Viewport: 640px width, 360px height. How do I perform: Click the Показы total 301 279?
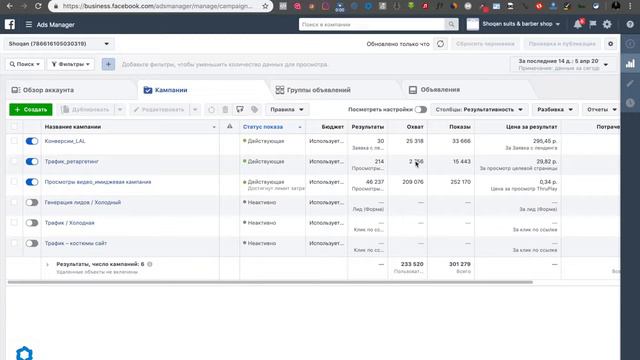click(460, 264)
